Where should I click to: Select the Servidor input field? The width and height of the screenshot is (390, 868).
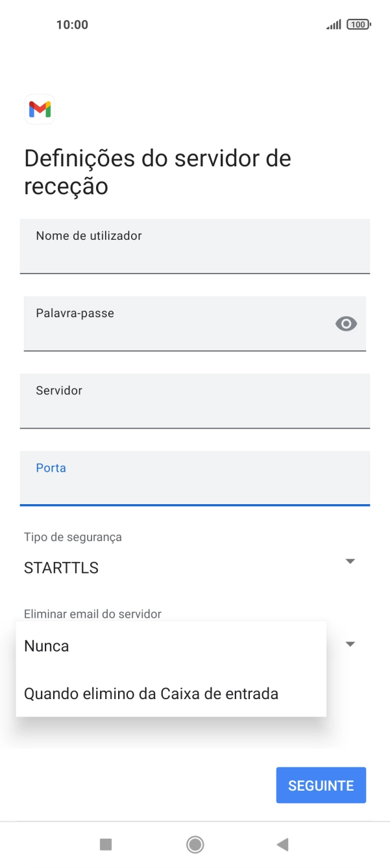click(x=195, y=401)
